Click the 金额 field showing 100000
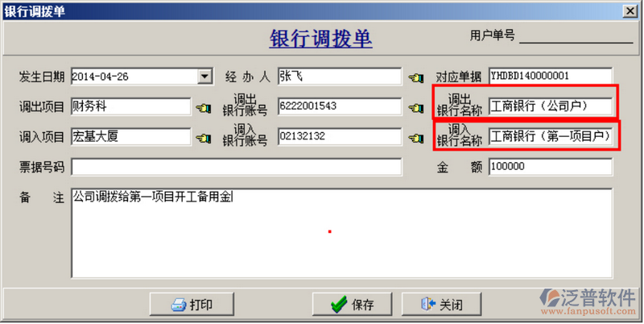 pyautogui.click(x=551, y=167)
